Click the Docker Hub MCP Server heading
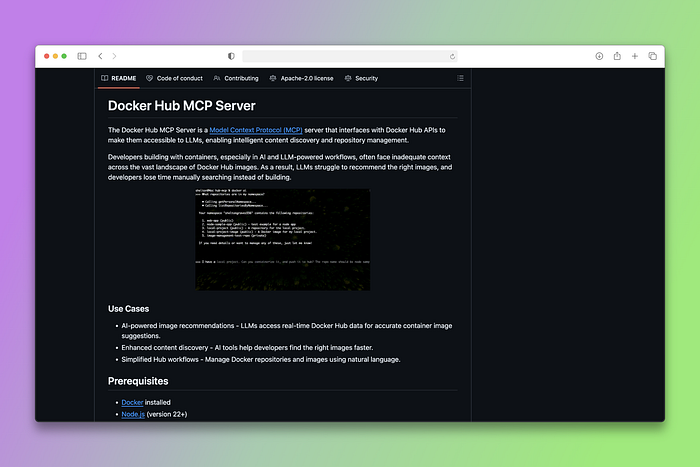This screenshot has width=700, height=467. (182, 106)
